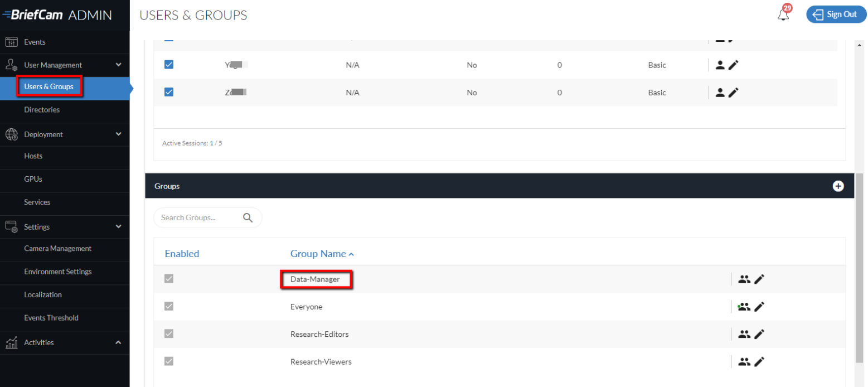Image resolution: width=868 pixels, height=387 pixels.
Task: Select the Research-Editors group name
Action: [x=319, y=334]
